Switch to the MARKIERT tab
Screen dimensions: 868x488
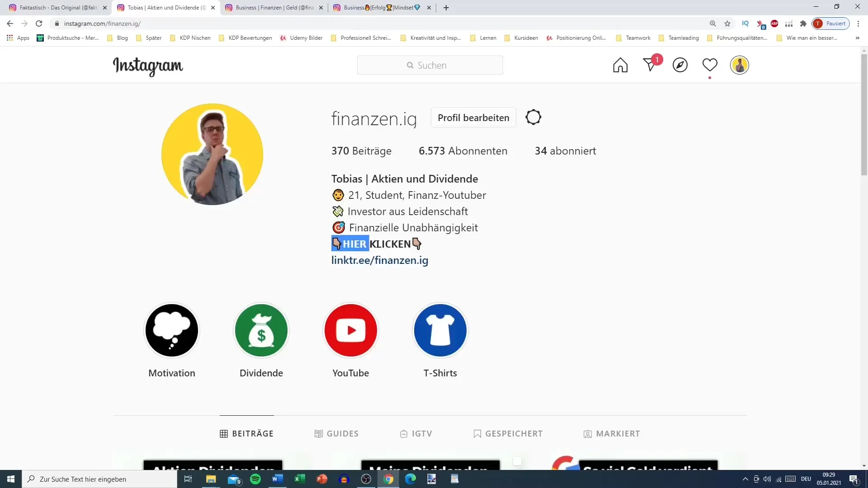click(x=612, y=434)
